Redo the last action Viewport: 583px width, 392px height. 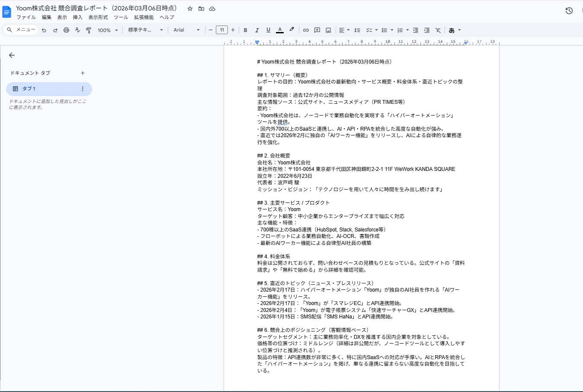click(x=55, y=30)
